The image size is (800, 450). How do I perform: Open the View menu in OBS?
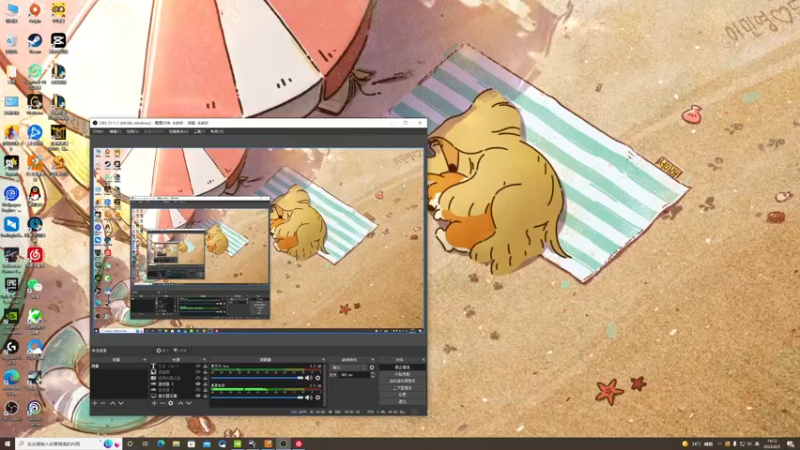point(133,132)
